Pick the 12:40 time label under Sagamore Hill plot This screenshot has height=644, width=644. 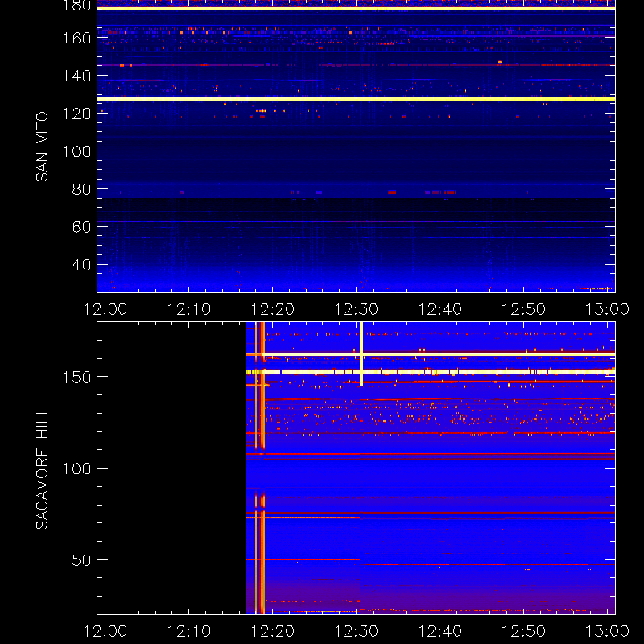point(440,631)
